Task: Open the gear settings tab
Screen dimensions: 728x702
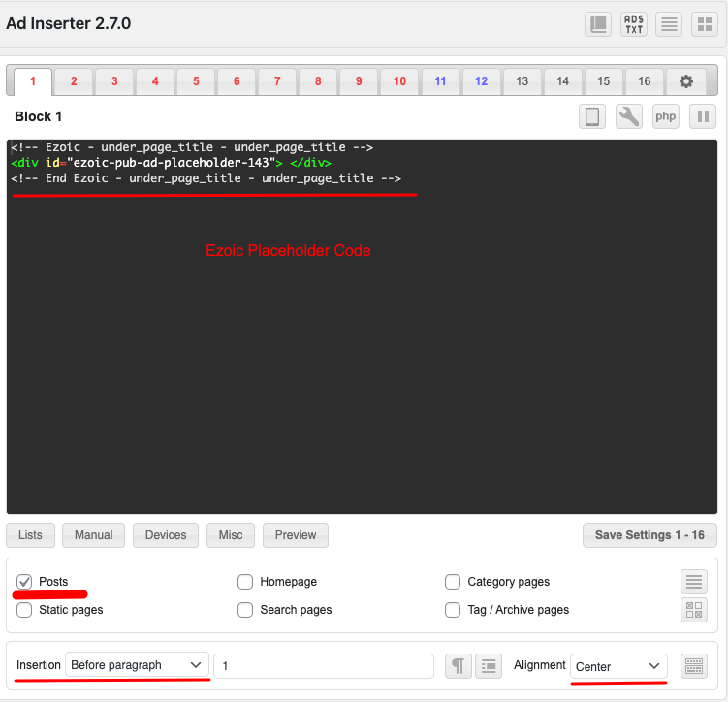Action: (x=686, y=81)
